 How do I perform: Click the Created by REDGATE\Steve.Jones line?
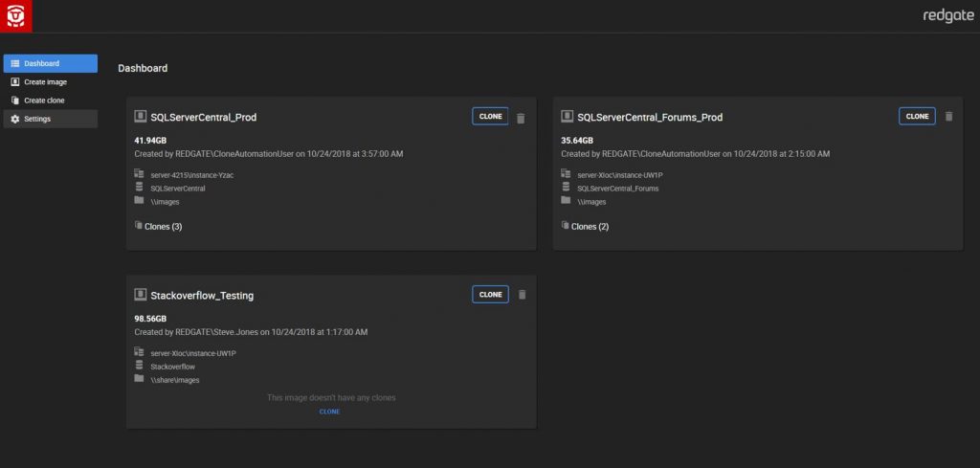[x=252, y=332]
